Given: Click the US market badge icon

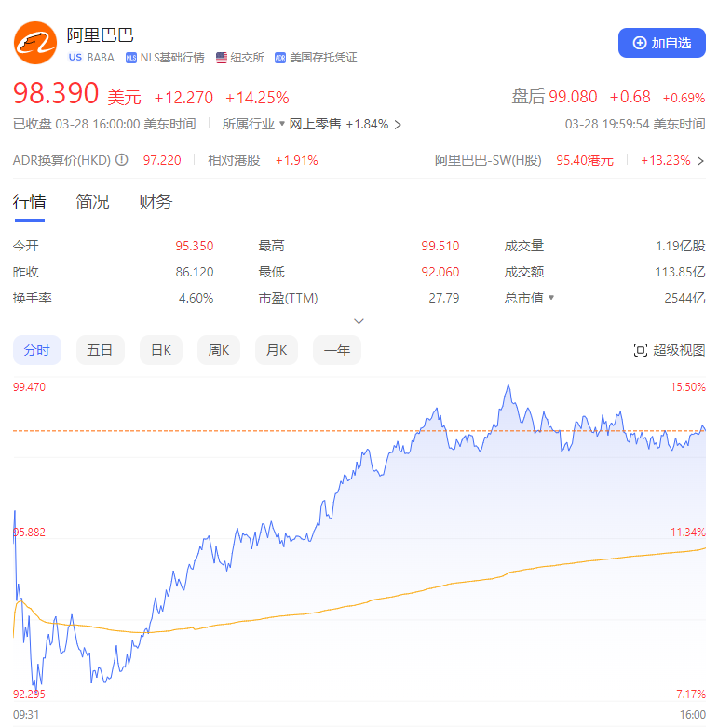Looking at the screenshot, I should click(x=75, y=57).
